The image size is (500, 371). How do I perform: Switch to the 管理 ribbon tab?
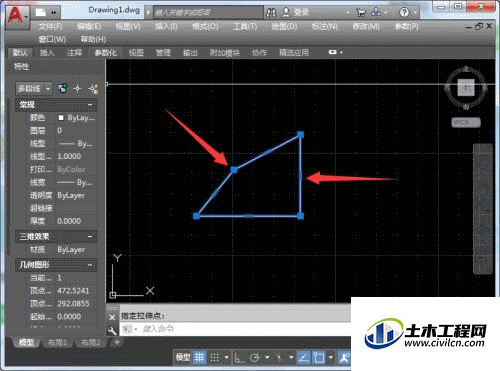(x=163, y=52)
